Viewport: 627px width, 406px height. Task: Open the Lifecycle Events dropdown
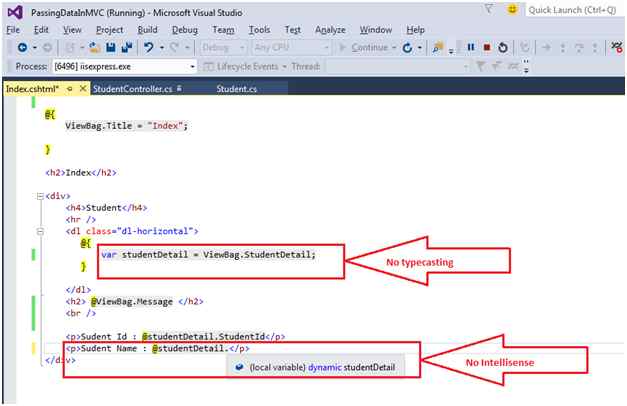[x=245, y=66]
